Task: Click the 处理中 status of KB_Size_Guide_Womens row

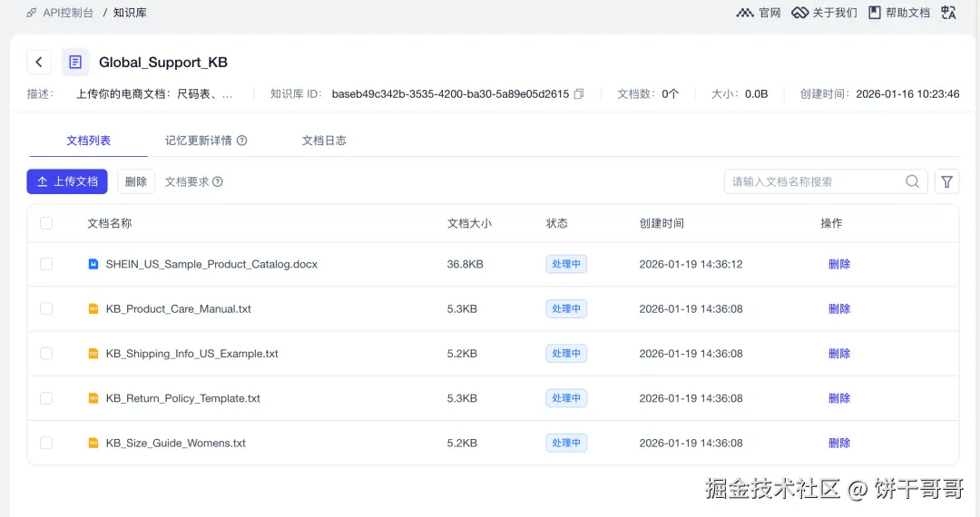Action: click(x=566, y=443)
